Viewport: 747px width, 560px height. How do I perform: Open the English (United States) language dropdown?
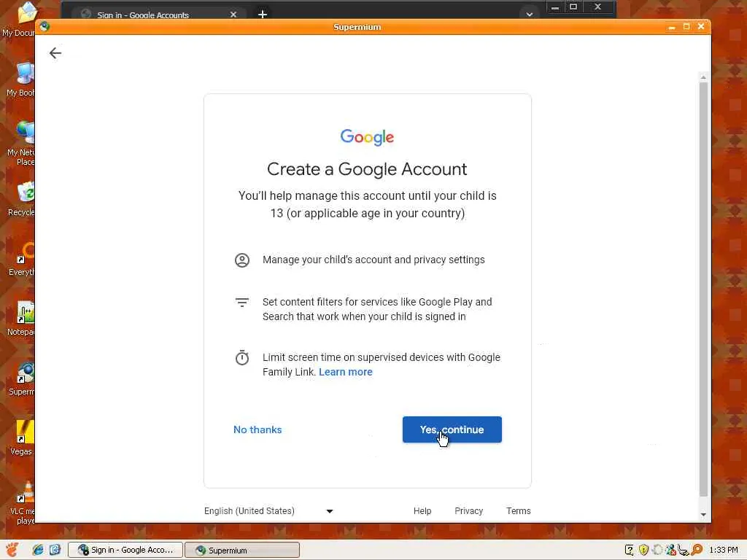[268, 511]
